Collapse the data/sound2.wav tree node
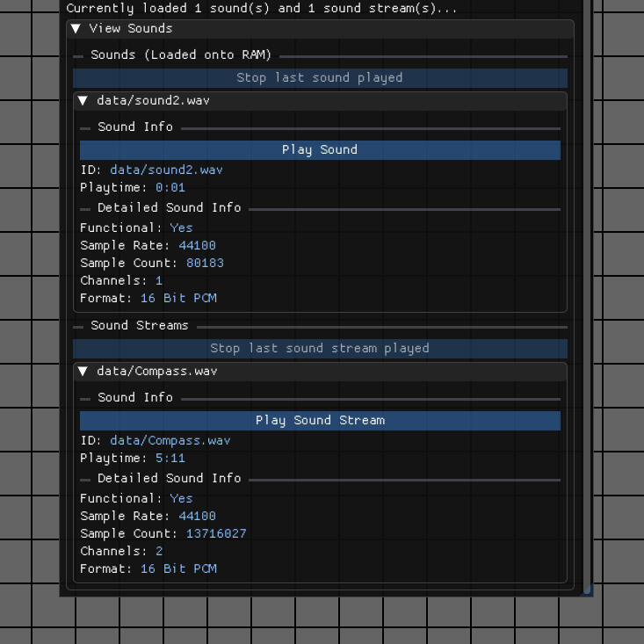644x644 pixels. pyautogui.click(x=83, y=101)
